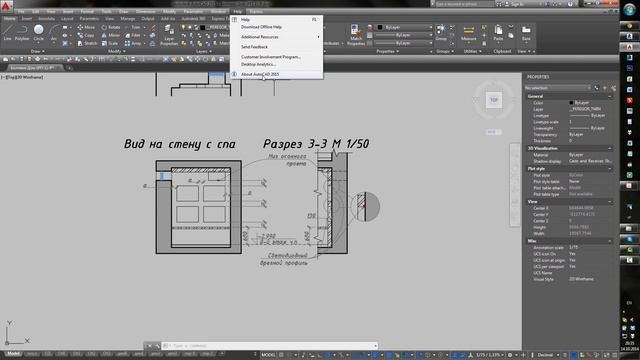This screenshot has width=640, height=360.
Task: Expand the Properties ribbon panel
Action: (x=387, y=51)
